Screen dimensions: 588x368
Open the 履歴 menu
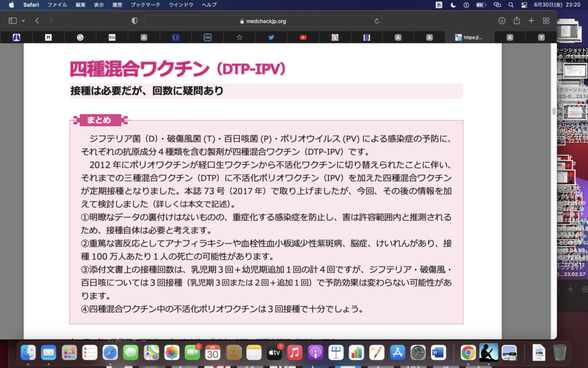coord(117,5)
